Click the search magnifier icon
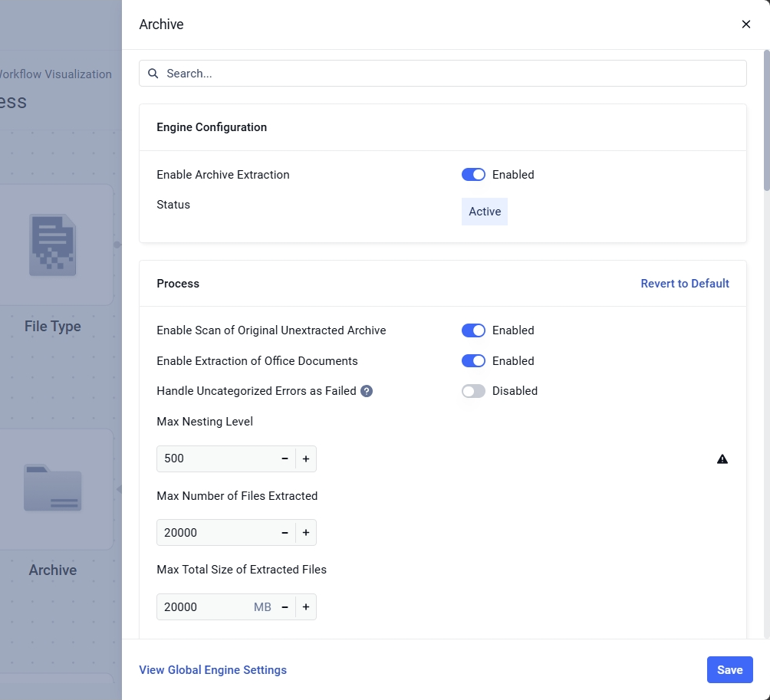 coord(153,73)
